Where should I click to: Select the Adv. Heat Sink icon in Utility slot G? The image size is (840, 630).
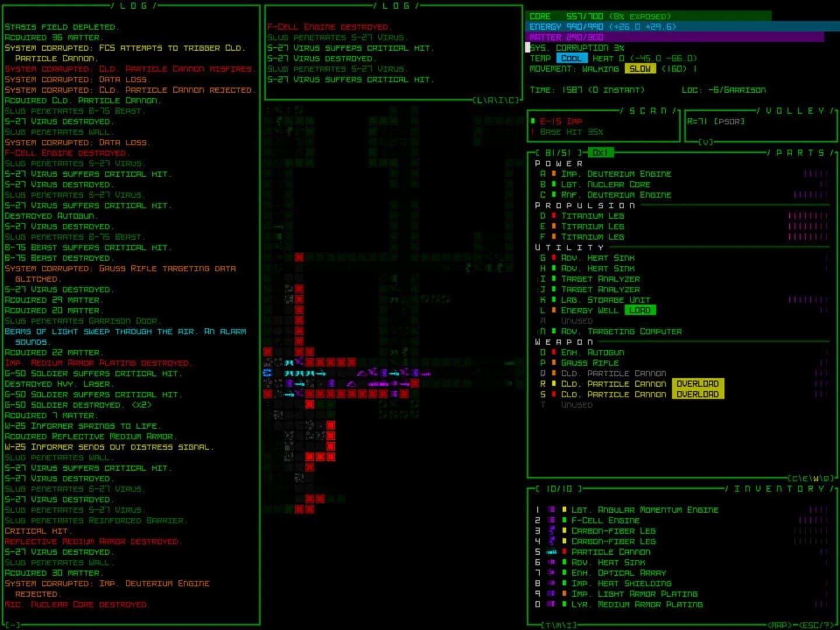(552, 257)
